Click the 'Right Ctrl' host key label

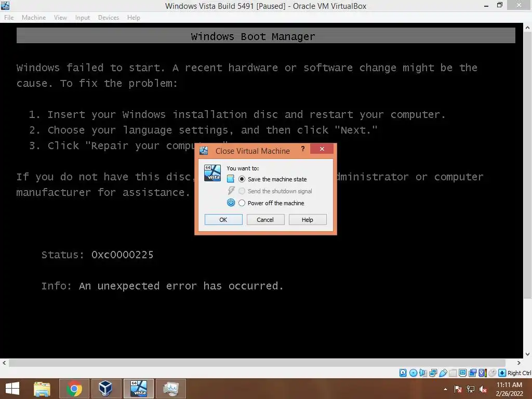[519, 373]
